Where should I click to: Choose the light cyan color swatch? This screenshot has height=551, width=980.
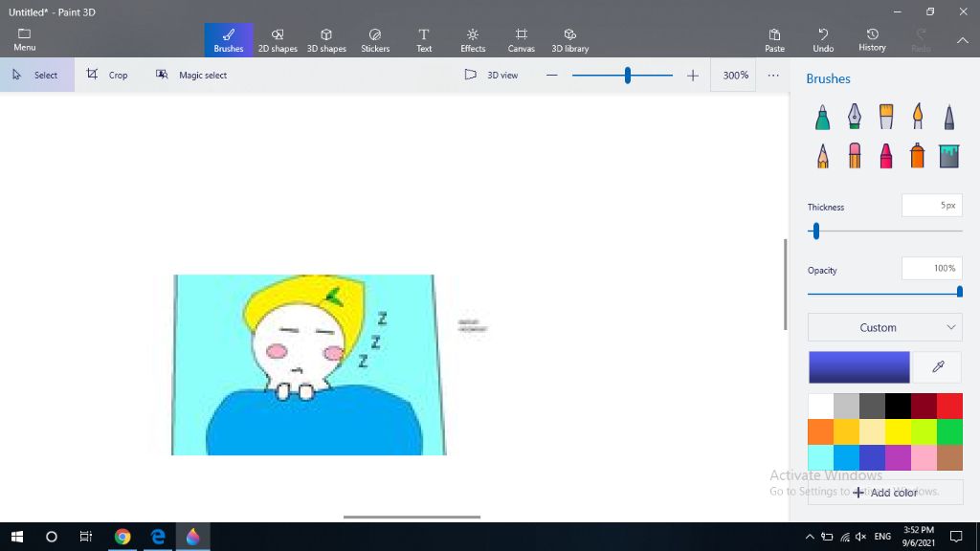[820, 457]
